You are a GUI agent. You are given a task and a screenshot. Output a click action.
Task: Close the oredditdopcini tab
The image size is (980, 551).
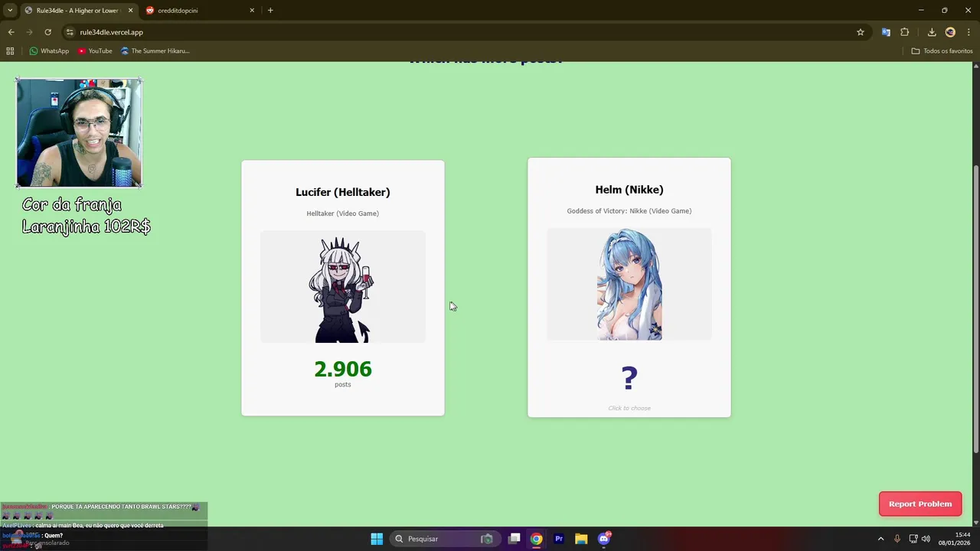tap(252, 11)
